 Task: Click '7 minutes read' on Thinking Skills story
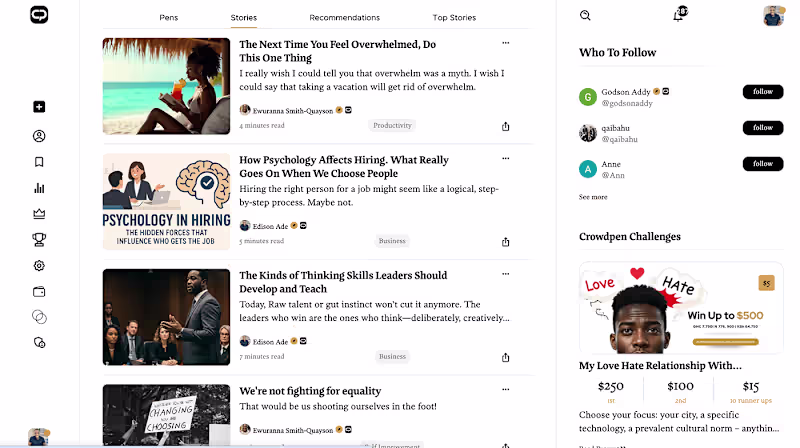(262, 356)
